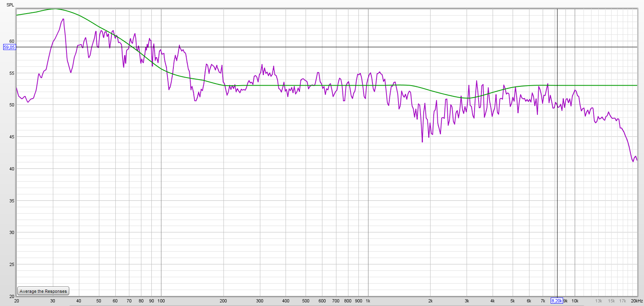Click the 700 frequency axis label
The height and width of the screenshot is (306, 644).
point(336,301)
